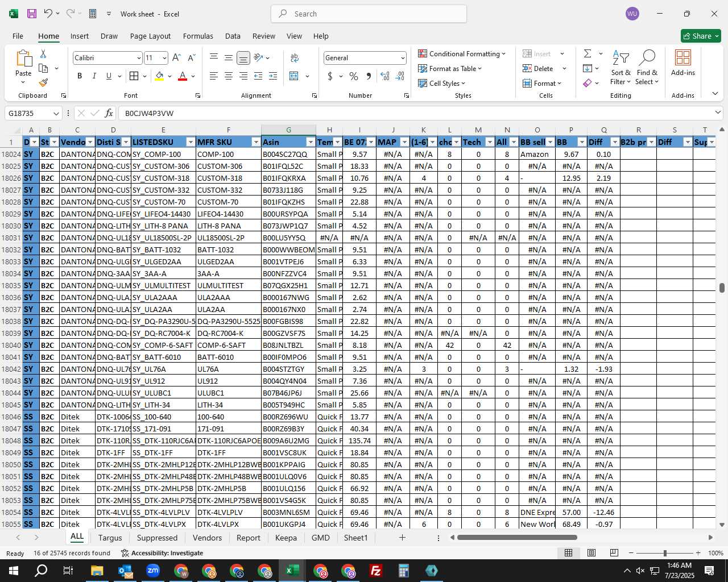Switch to Normal view in status bar
The height and width of the screenshot is (582, 728).
pos(568,553)
